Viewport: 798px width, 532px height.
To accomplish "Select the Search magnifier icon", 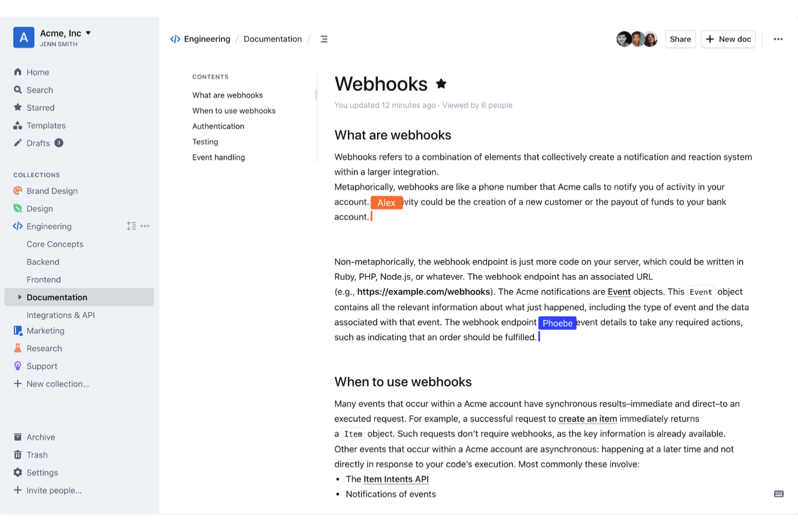I will (18, 89).
